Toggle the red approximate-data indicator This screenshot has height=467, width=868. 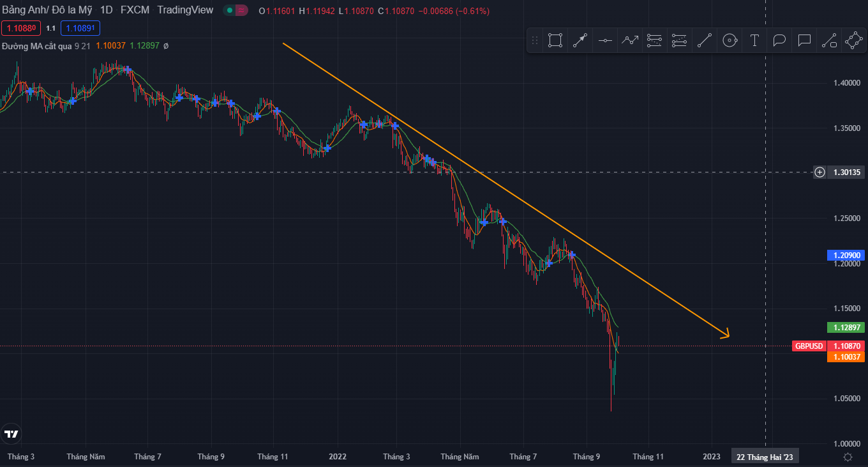(241, 11)
